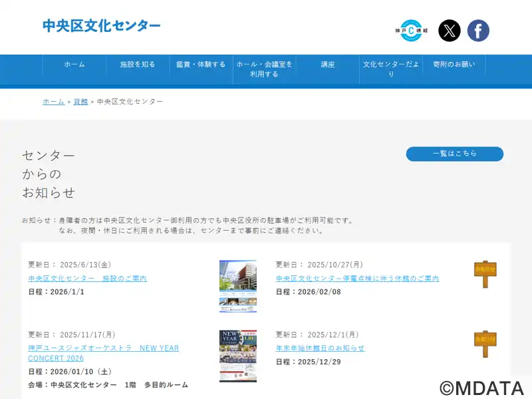Screen dimensions: 532x399
Task: Click the signboard icon beside 年末年始休館日 notice
Action: coord(485,343)
